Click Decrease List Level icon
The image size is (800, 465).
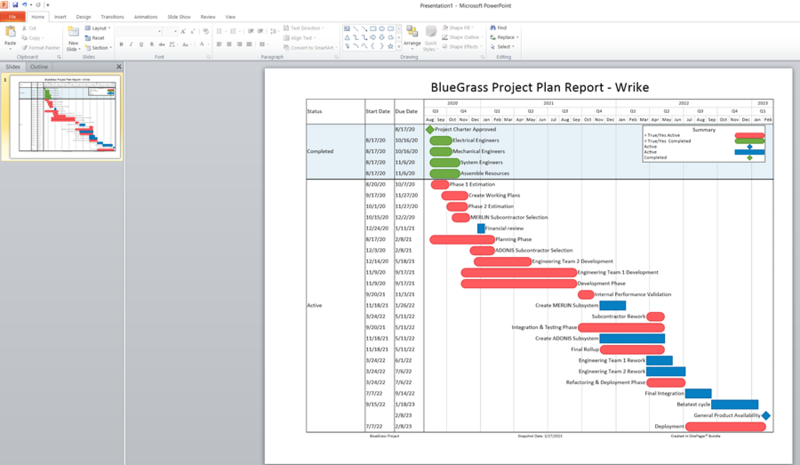(251, 31)
